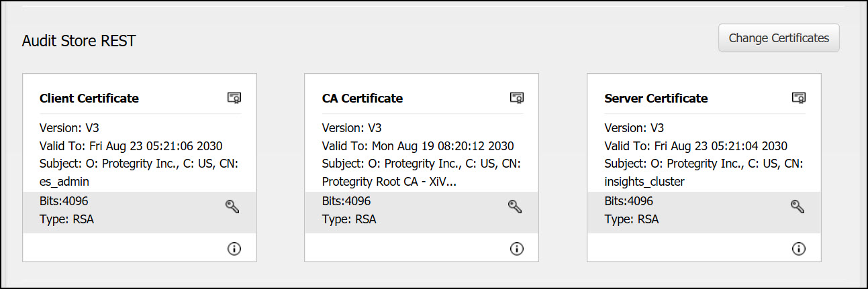Select the Client Certificate card title
Image resolution: width=868 pixels, height=289 pixels.
click(x=89, y=99)
